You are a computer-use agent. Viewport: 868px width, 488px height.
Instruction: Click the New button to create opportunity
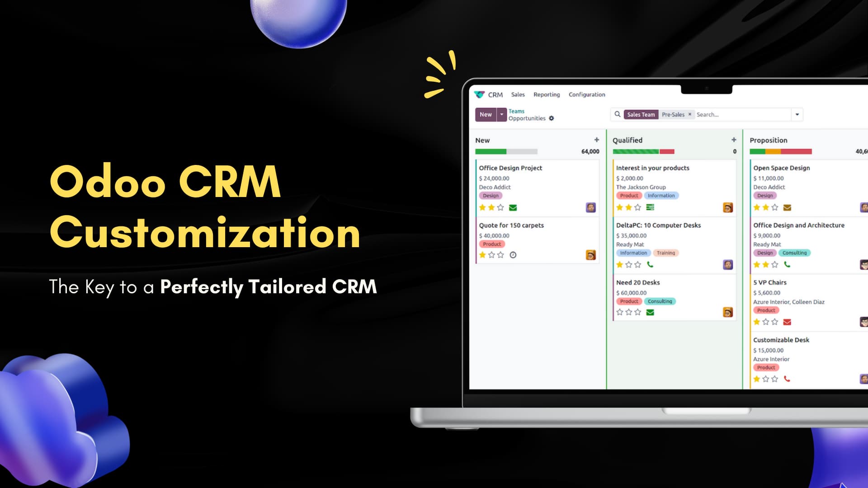click(485, 114)
